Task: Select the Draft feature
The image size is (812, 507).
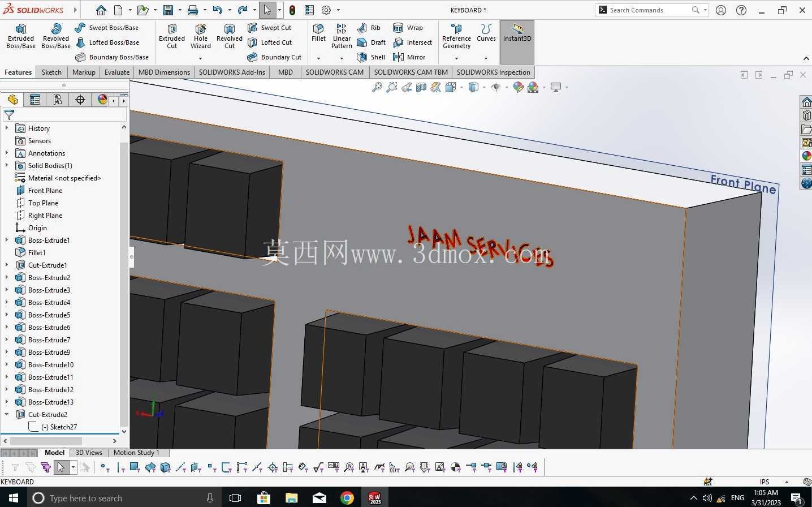Action: pos(372,42)
